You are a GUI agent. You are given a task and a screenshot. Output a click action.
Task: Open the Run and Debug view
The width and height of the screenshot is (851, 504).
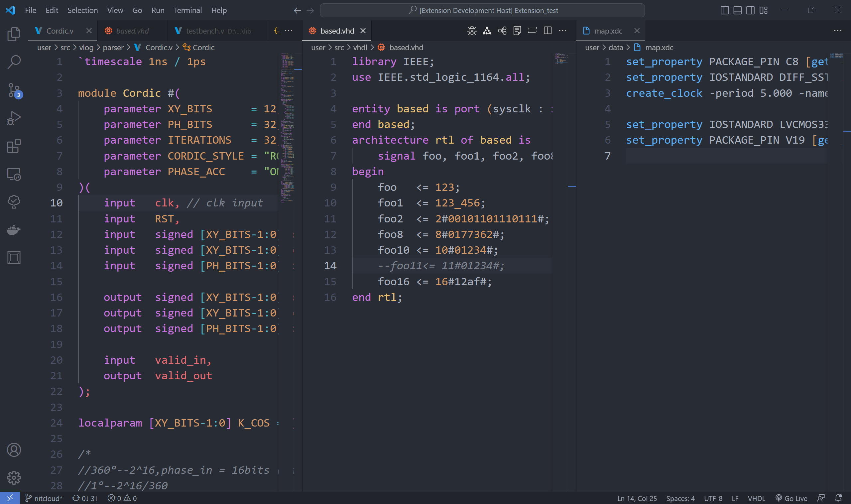tap(14, 118)
